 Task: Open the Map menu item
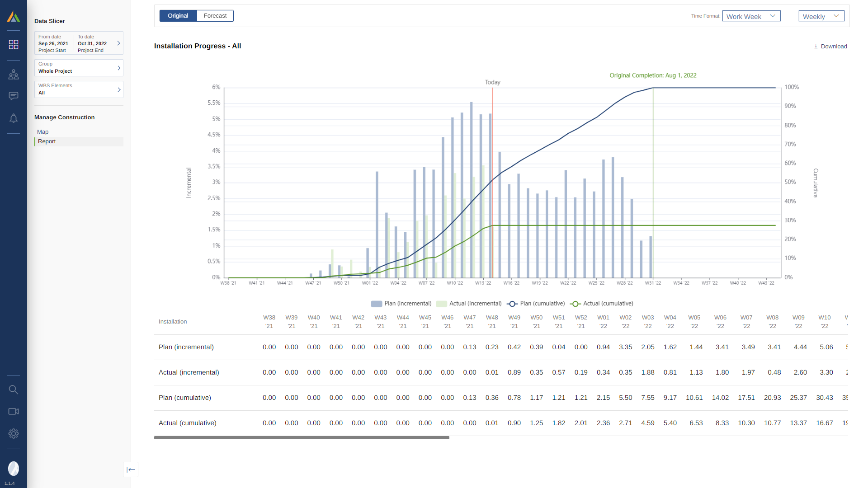pyautogui.click(x=43, y=132)
